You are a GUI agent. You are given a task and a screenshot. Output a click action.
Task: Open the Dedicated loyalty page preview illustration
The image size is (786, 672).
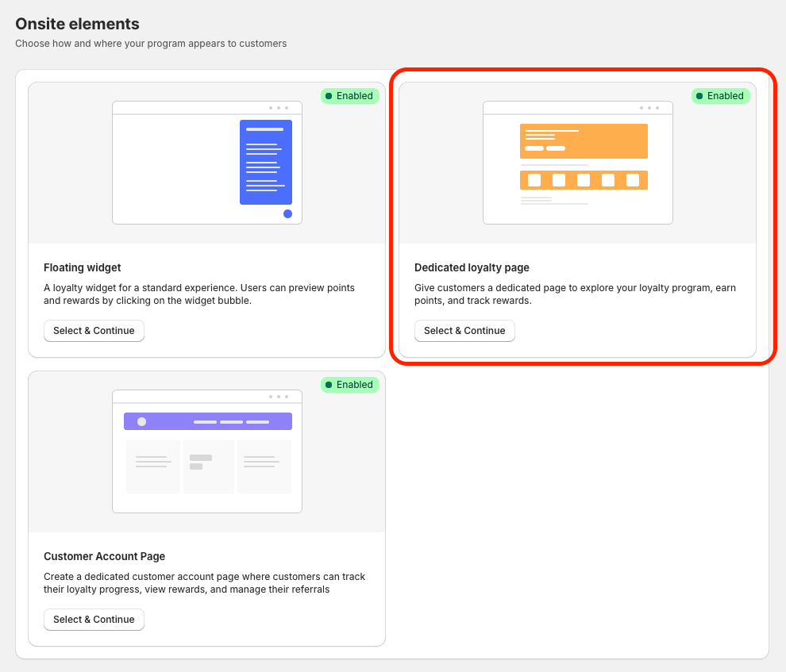click(577, 163)
